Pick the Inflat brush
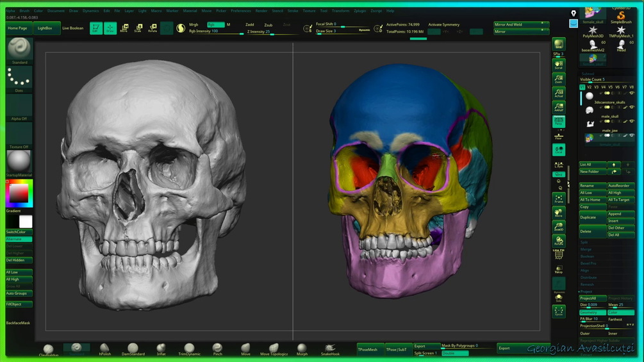Screen dimensions: 644x362 click(161, 350)
